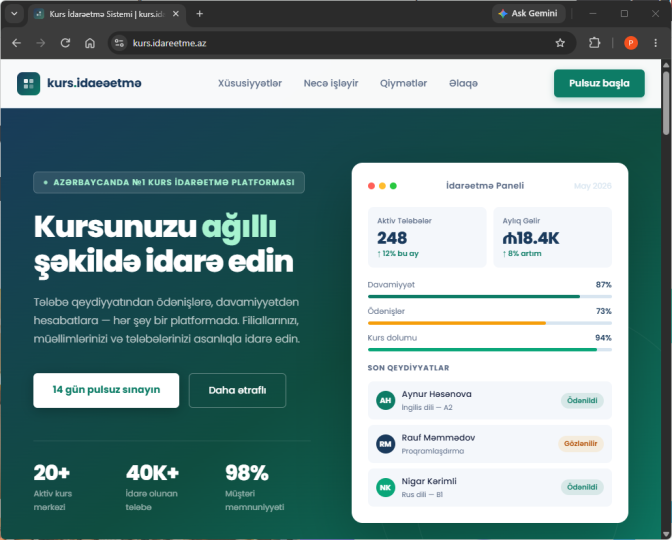672x540 pixels.
Task: Click the browser back arrow
Action: [16, 43]
